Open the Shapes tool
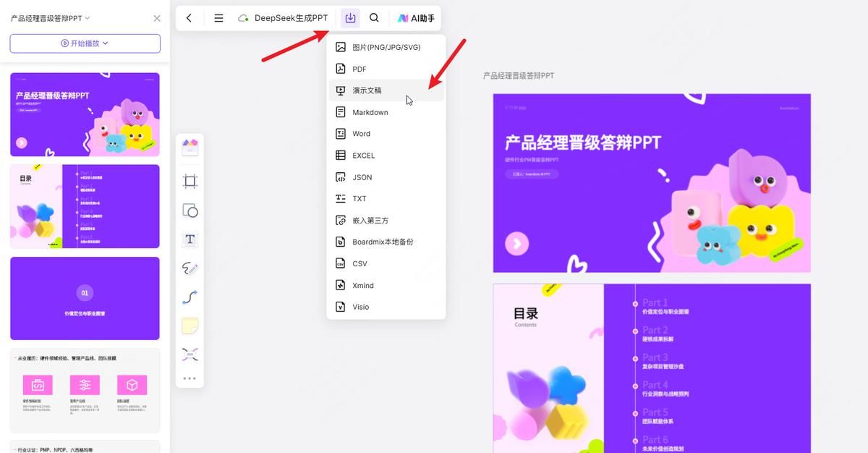This screenshot has height=453, width=868. click(x=190, y=211)
